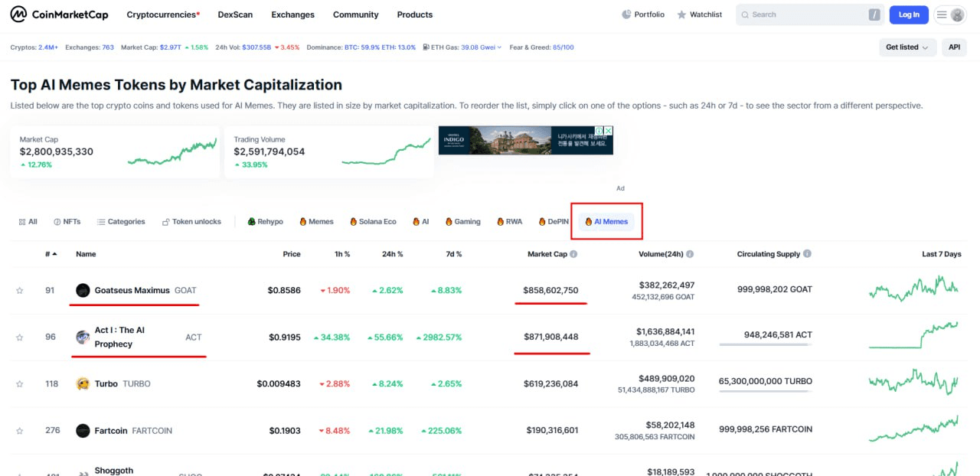This screenshot has width=980, height=476.
Task: Click the Goatseus Maximus coin logo
Action: click(x=83, y=290)
